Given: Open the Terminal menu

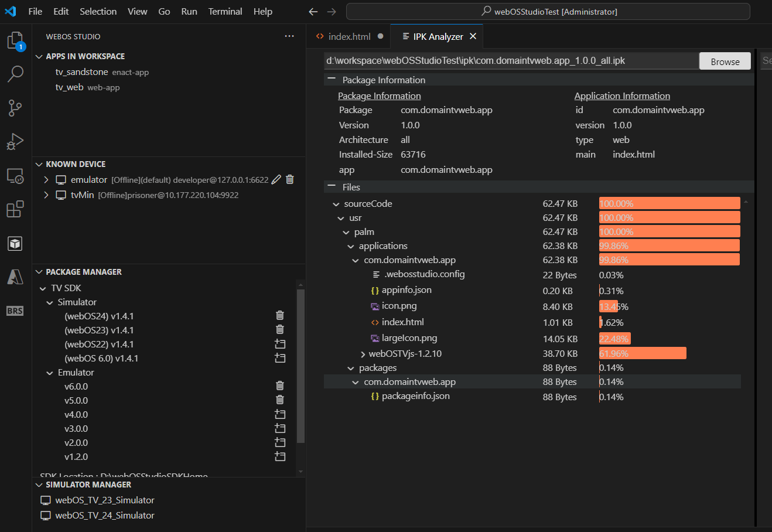Looking at the screenshot, I should [226, 12].
